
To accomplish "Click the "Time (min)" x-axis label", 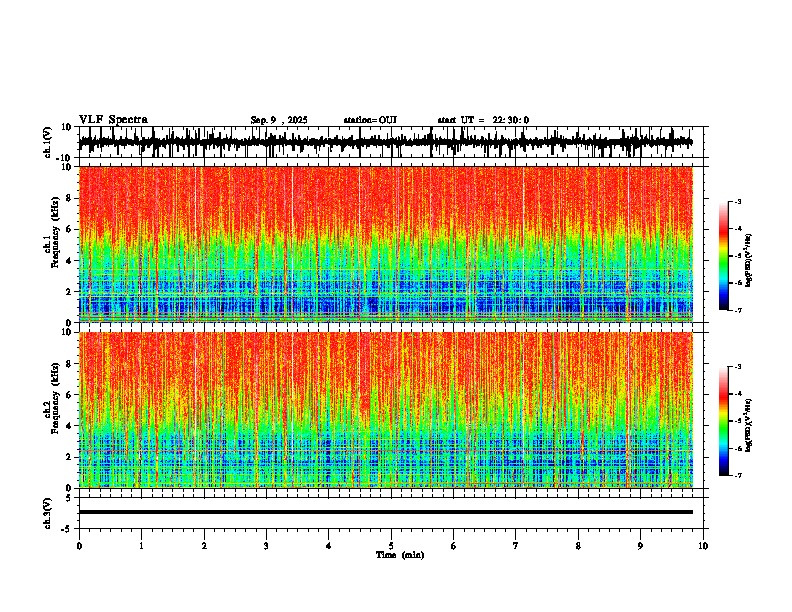I will pos(400,555).
